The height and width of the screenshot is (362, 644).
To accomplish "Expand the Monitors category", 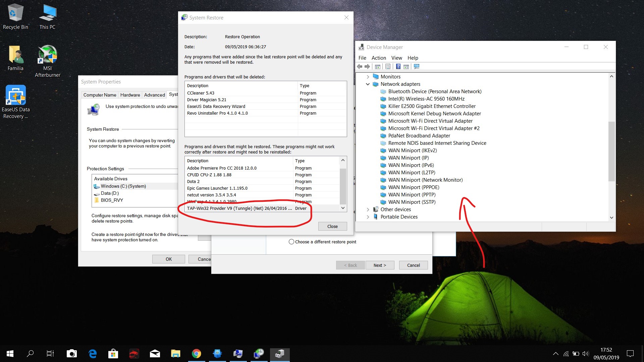I will [368, 77].
